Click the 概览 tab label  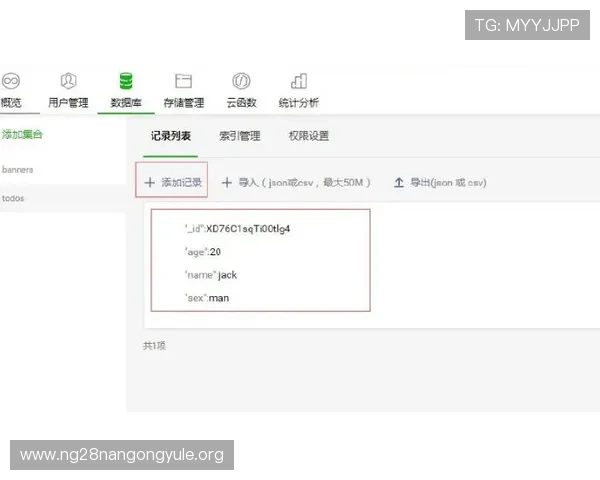click(11, 103)
